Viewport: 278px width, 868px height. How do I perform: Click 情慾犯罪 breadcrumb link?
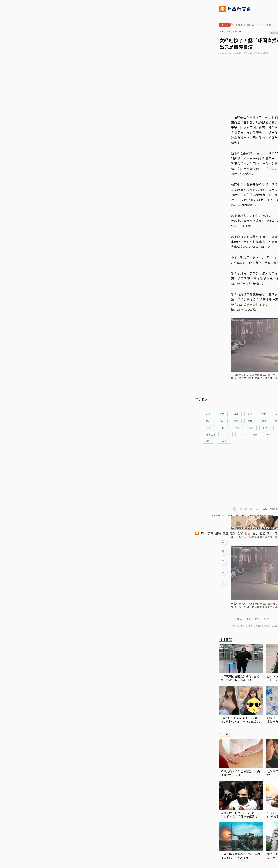tap(237, 32)
